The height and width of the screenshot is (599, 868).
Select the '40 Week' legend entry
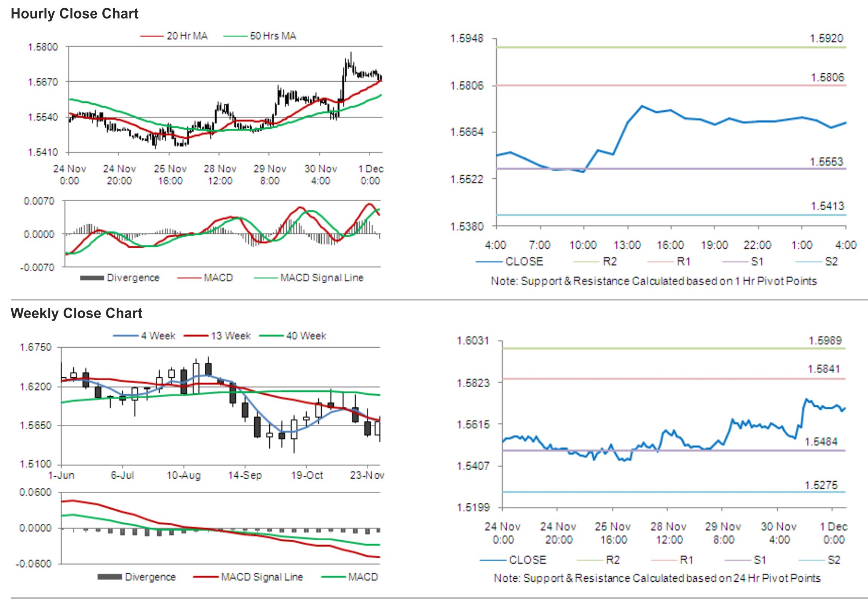pyautogui.click(x=293, y=336)
